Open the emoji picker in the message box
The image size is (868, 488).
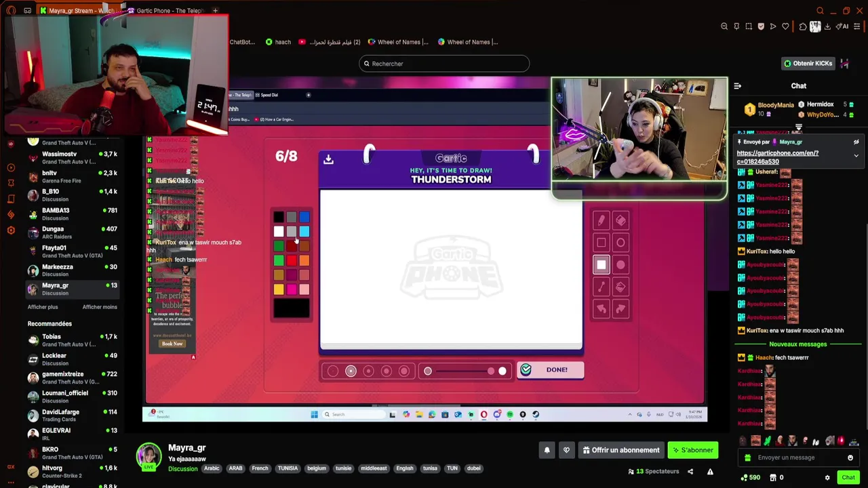point(850,457)
